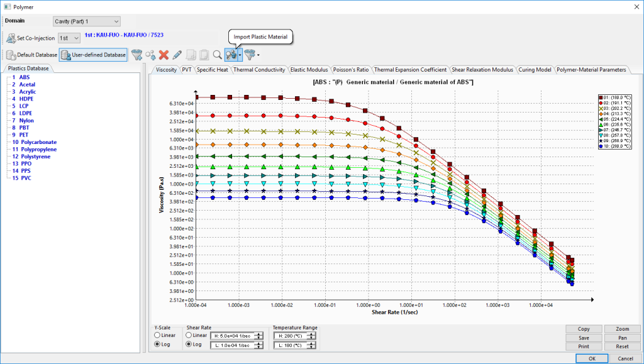Viewport: 644px width, 364px height.
Task: Click the red X delete material icon
Action: 162,55
